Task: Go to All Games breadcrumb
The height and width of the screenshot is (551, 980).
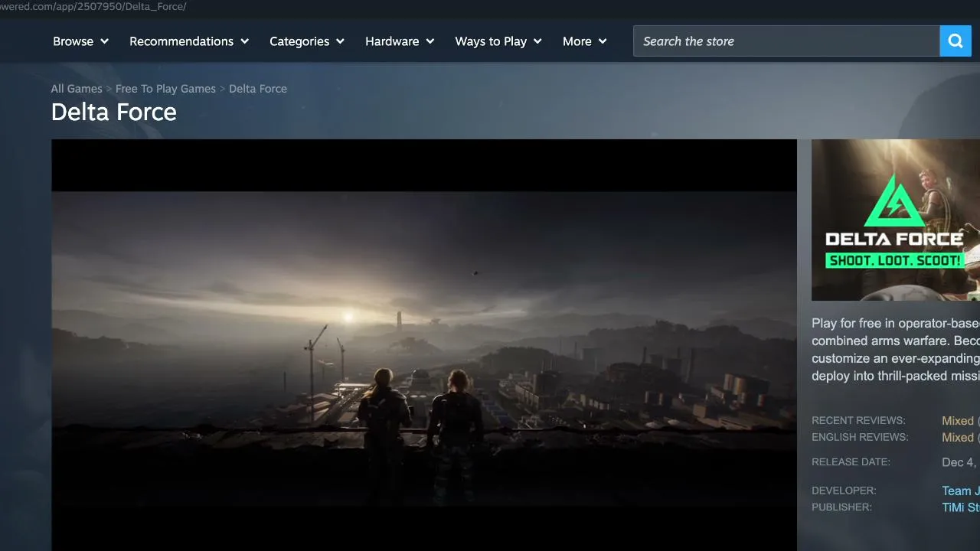Action: (77, 89)
